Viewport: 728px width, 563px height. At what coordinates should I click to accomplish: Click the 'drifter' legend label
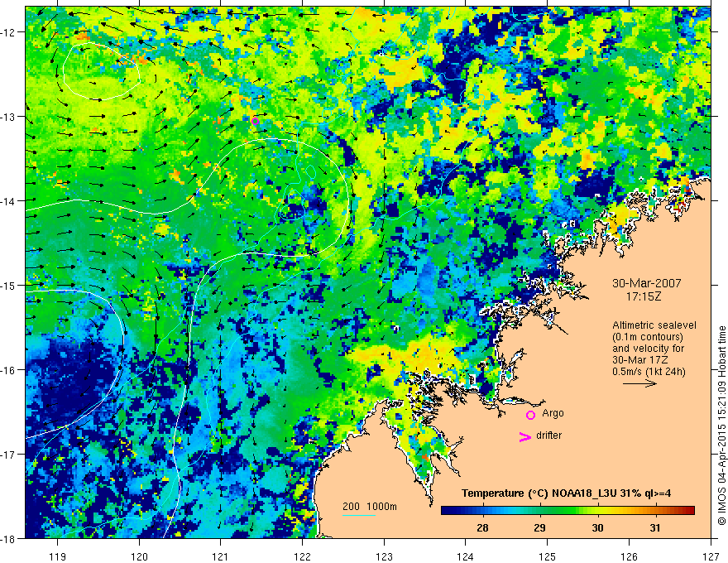[548, 435]
